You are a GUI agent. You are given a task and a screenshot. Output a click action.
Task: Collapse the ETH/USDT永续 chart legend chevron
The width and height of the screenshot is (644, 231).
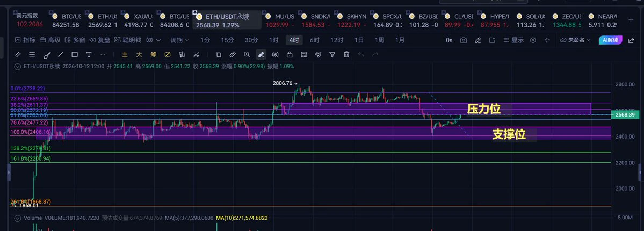(x=17, y=66)
